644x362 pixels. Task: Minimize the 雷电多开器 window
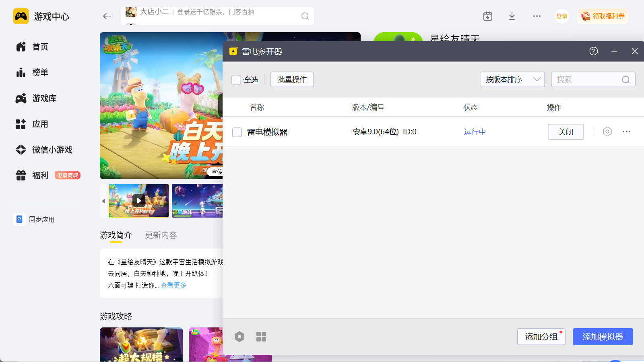pyautogui.click(x=614, y=51)
